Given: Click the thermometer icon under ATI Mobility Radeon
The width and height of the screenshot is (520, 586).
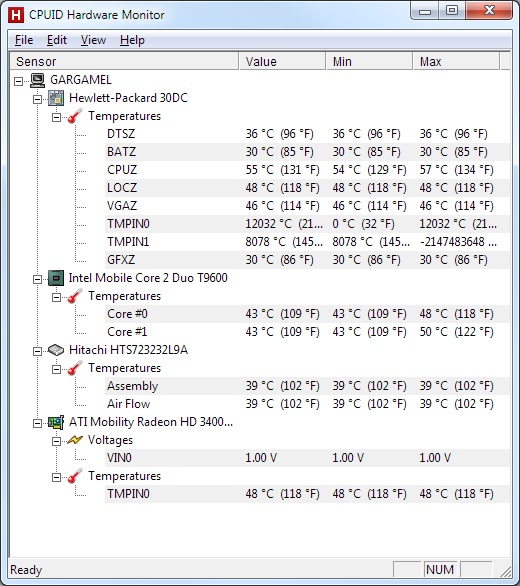Looking at the screenshot, I should pyautogui.click(x=75, y=476).
